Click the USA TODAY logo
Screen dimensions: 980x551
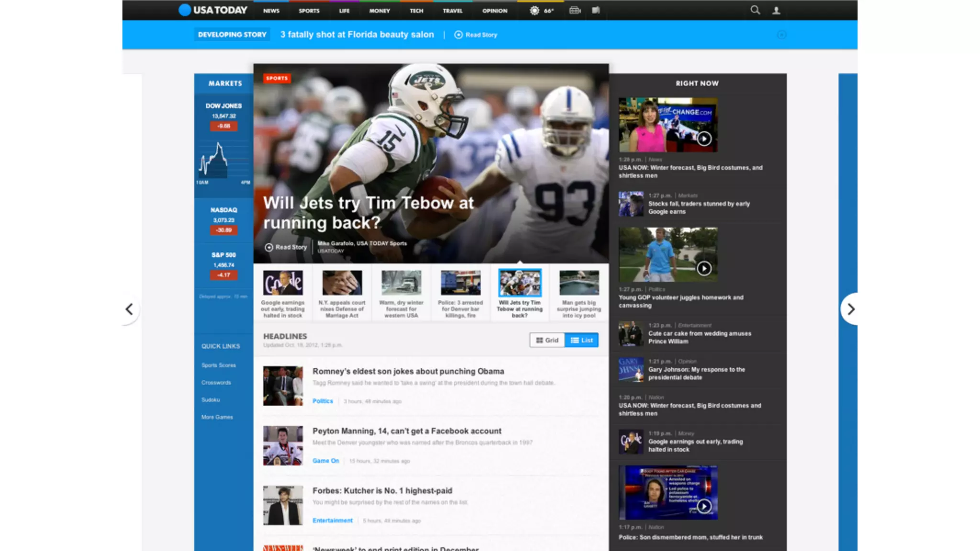pos(213,10)
